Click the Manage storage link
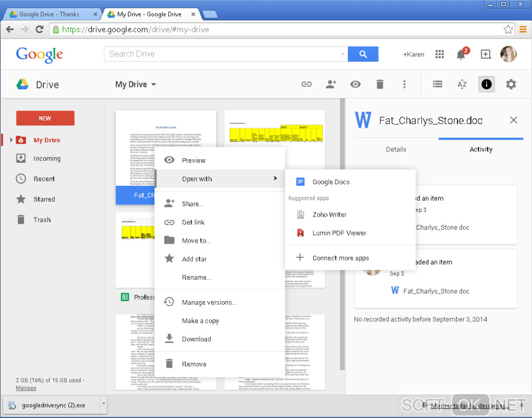The image size is (532, 418). (x=26, y=388)
